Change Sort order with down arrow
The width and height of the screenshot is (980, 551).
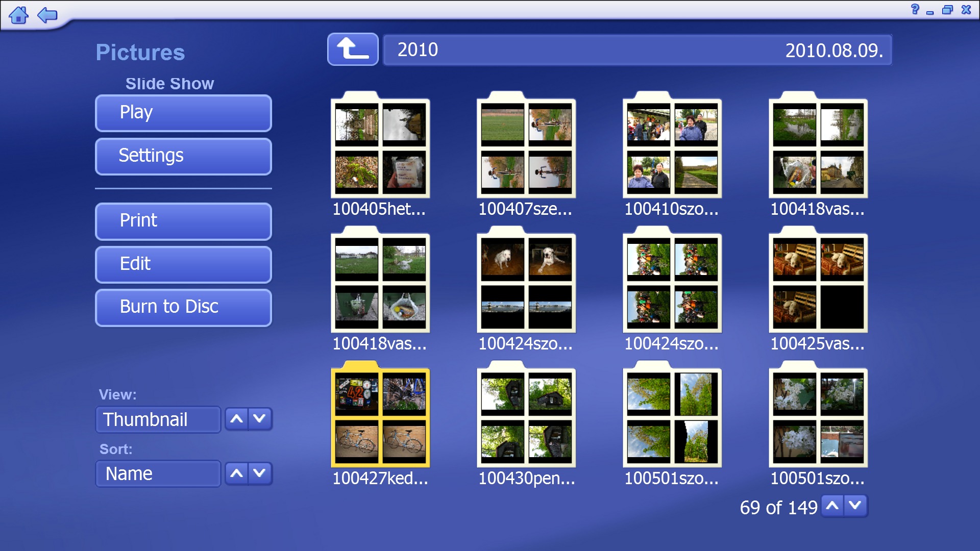point(260,473)
